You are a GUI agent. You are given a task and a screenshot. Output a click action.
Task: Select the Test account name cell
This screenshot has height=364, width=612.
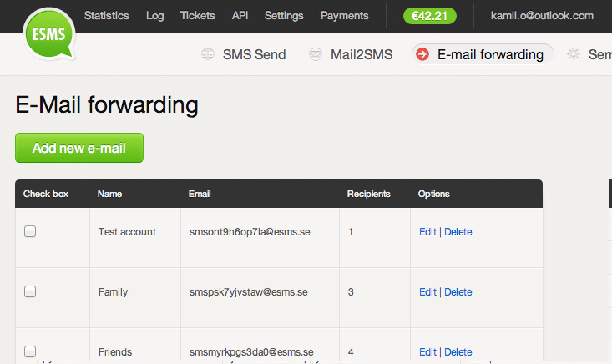click(127, 232)
